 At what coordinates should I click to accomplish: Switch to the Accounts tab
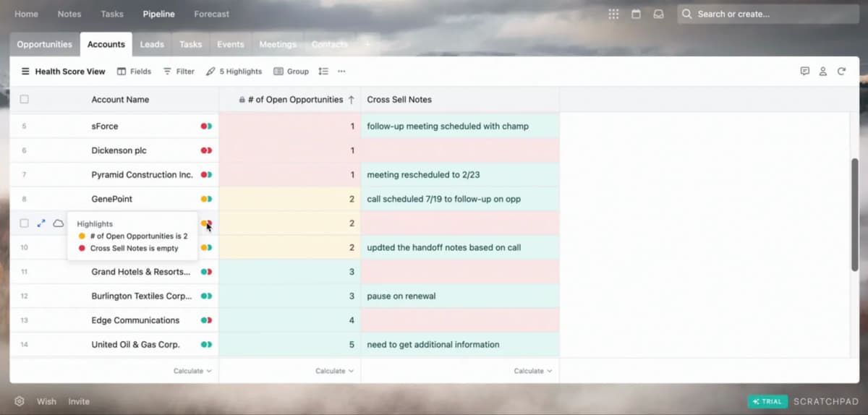(106, 44)
